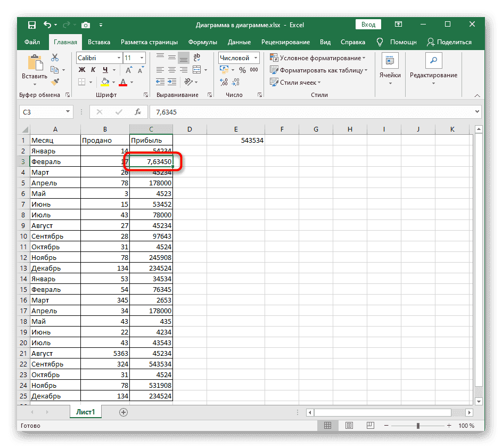Click the Wrap Text icon

[196, 58]
